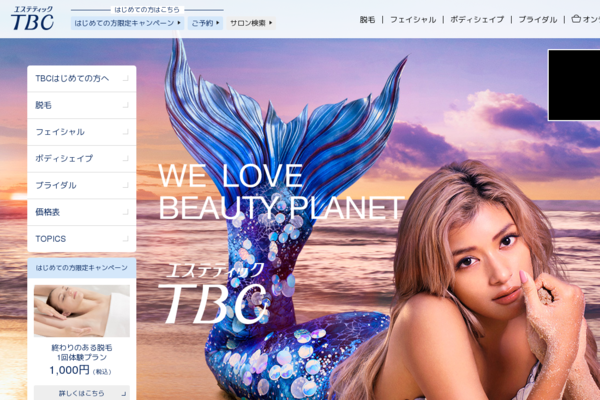Select ボディシェイプ in top navigation
This screenshot has width=600, height=400.
tap(477, 20)
